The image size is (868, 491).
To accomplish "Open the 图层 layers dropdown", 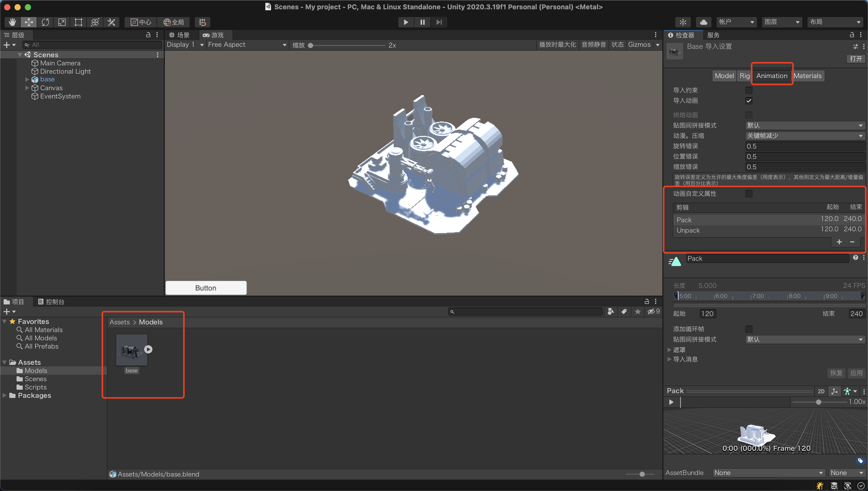I will [782, 22].
